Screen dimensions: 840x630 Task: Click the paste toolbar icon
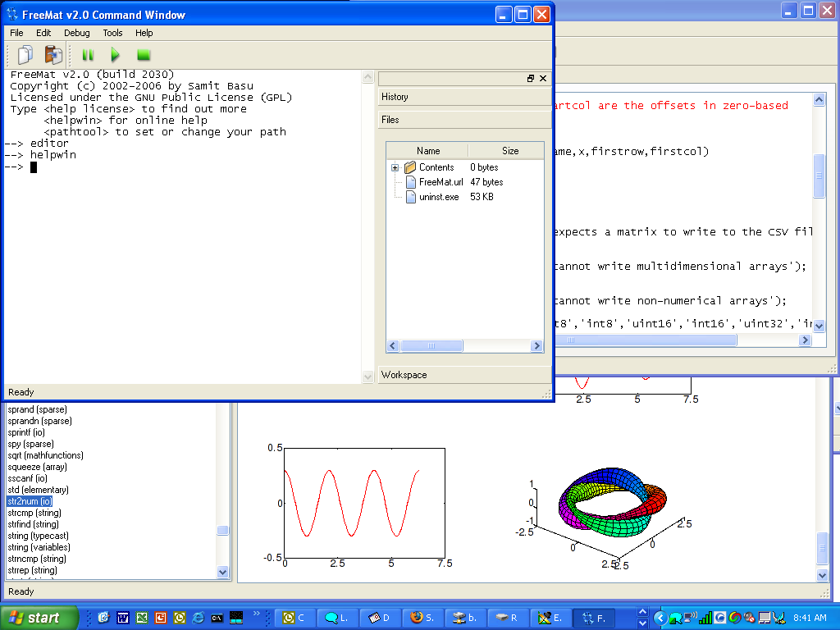53,55
